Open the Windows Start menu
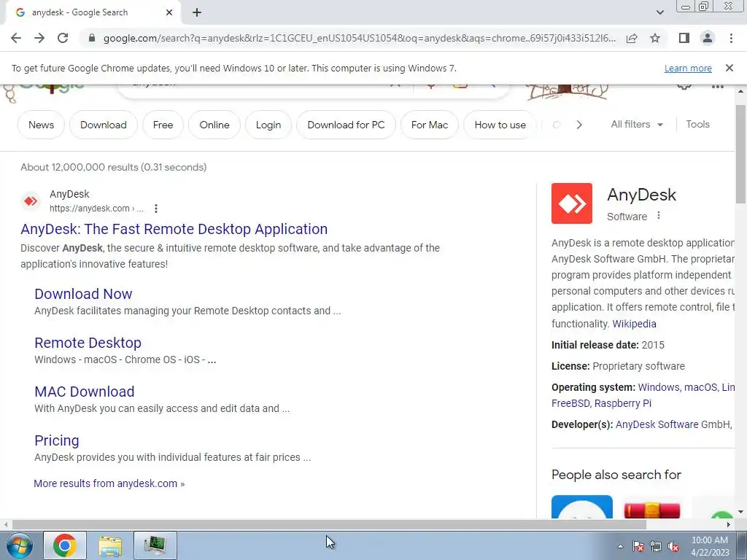 click(19, 545)
